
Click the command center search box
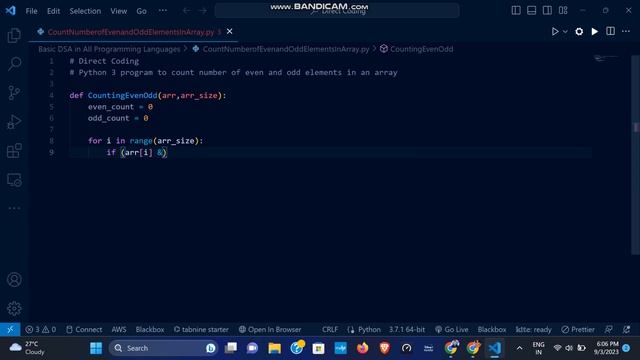tap(337, 11)
